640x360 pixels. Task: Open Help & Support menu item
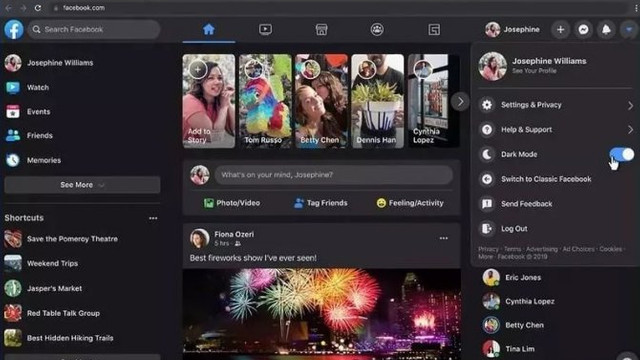(x=555, y=130)
